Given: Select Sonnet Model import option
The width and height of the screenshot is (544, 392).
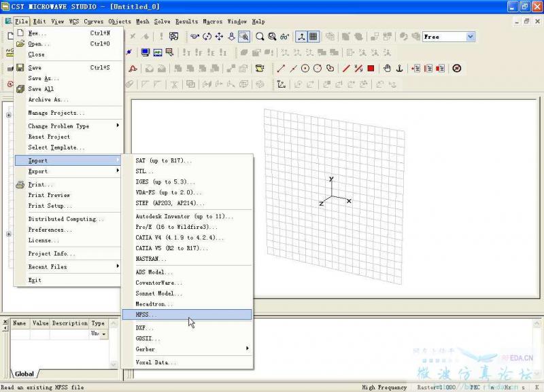Looking at the screenshot, I should tap(188, 293).
